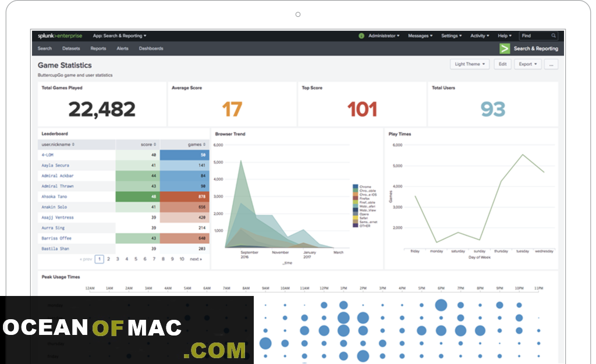596x364 pixels.
Task: Click the green Search & Reporting app icon
Action: click(505, 49)
